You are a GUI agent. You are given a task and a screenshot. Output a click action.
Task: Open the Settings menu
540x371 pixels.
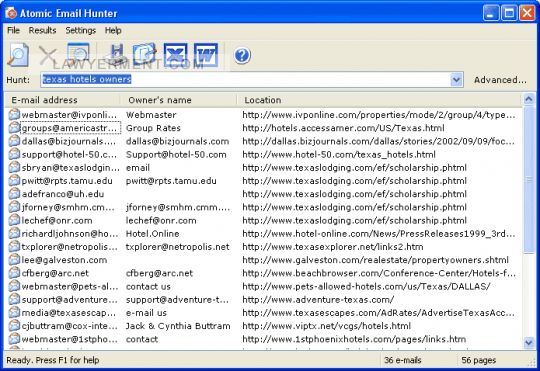[81, 30]
